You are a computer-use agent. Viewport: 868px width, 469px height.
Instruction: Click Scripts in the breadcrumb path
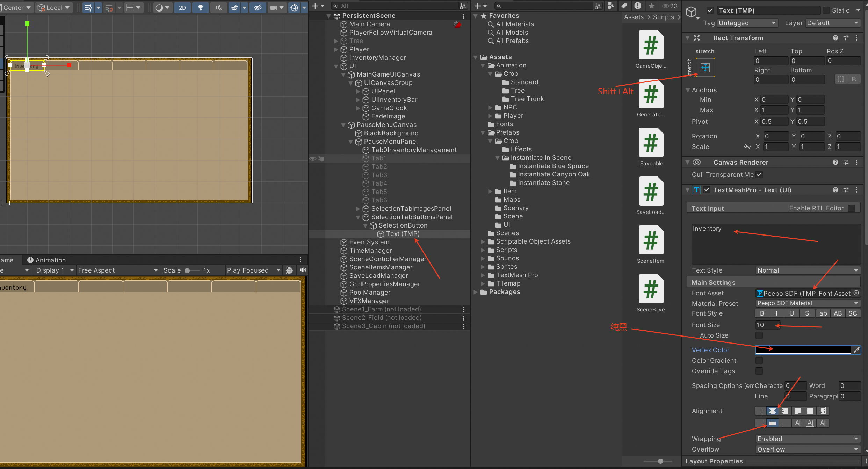[663, 17]
